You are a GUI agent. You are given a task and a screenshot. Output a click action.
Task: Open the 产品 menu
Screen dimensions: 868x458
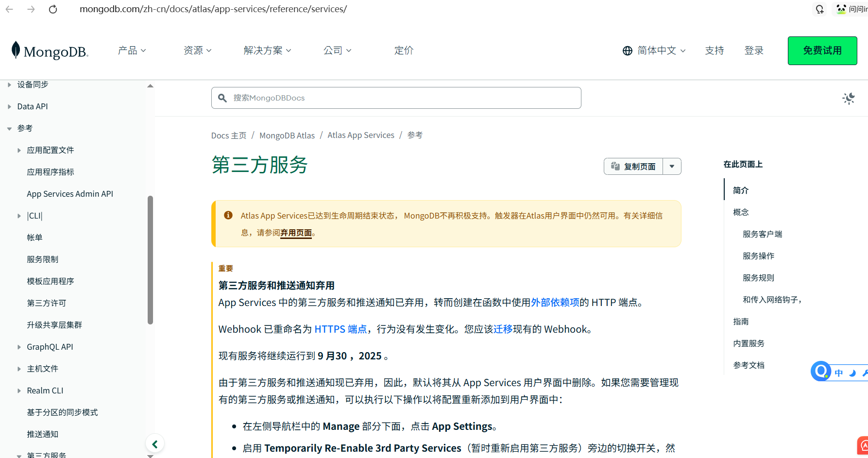coord(132,50)
